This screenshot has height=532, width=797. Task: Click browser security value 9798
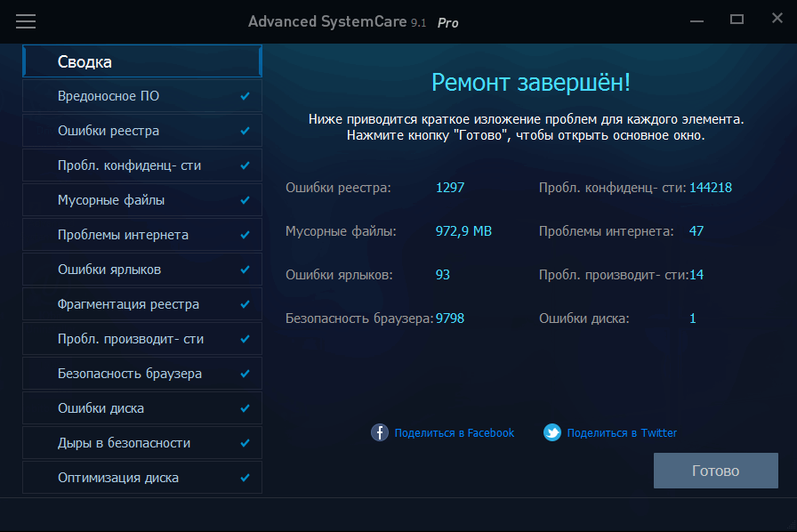(450, 318)
